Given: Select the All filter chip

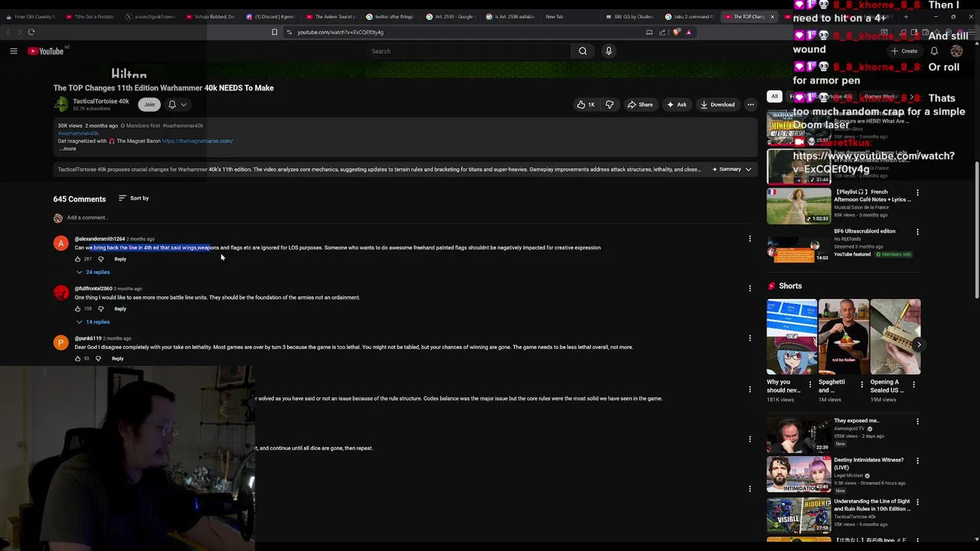Looking at the screenshot, I should coord(775,97).
